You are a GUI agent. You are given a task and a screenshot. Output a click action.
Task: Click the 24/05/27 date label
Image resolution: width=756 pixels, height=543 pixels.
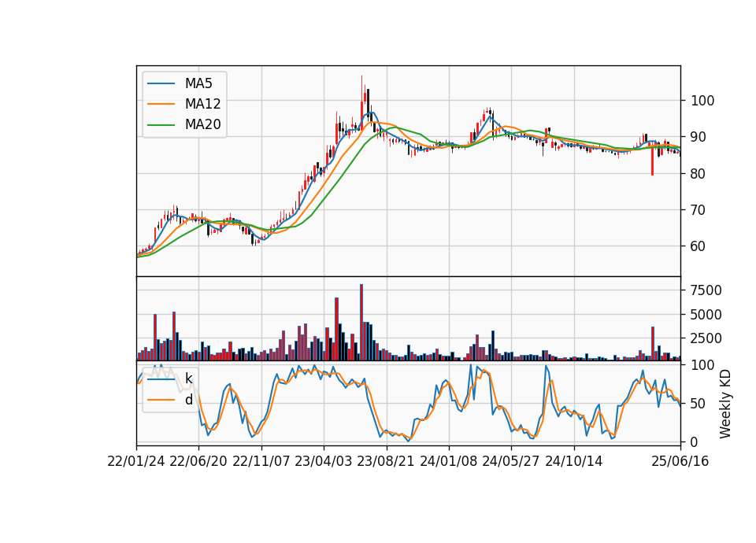511,461
